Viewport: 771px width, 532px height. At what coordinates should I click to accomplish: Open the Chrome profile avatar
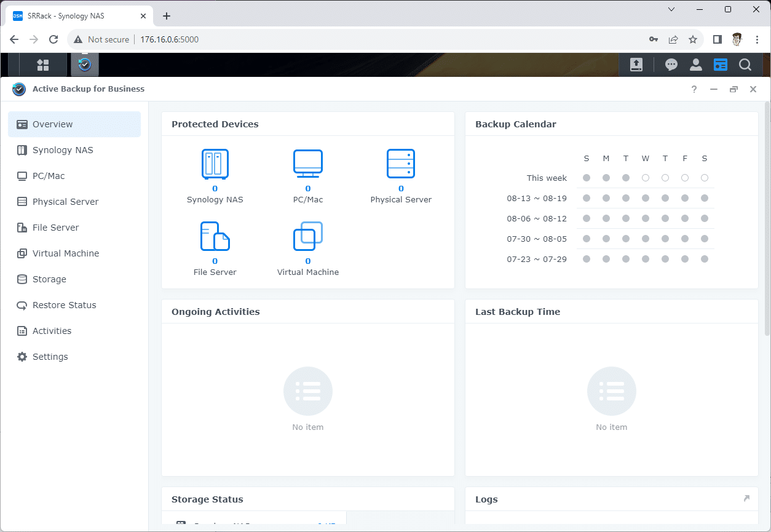pos(737,39)
